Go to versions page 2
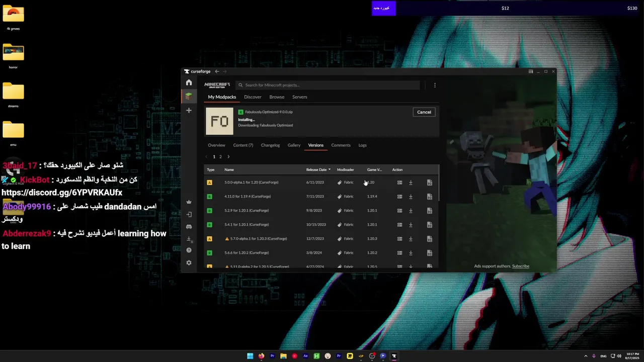 [x=220, y=157]
